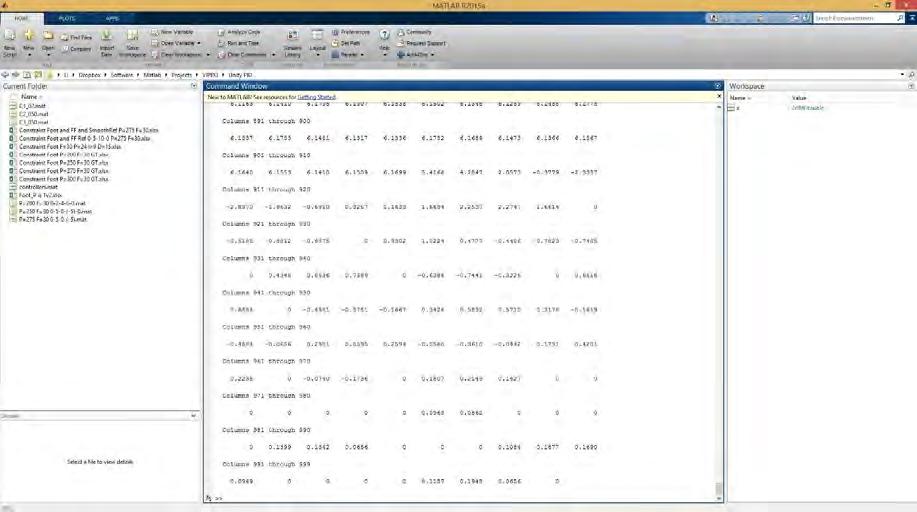Click the Up One Level folder icon
Screen dimensions: 917x512
27,75
